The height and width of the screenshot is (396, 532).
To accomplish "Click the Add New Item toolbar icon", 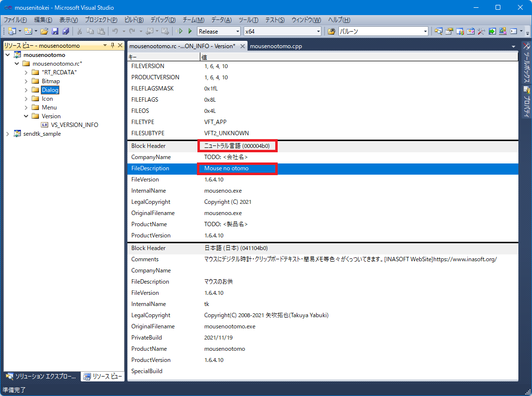I will 28,31.
